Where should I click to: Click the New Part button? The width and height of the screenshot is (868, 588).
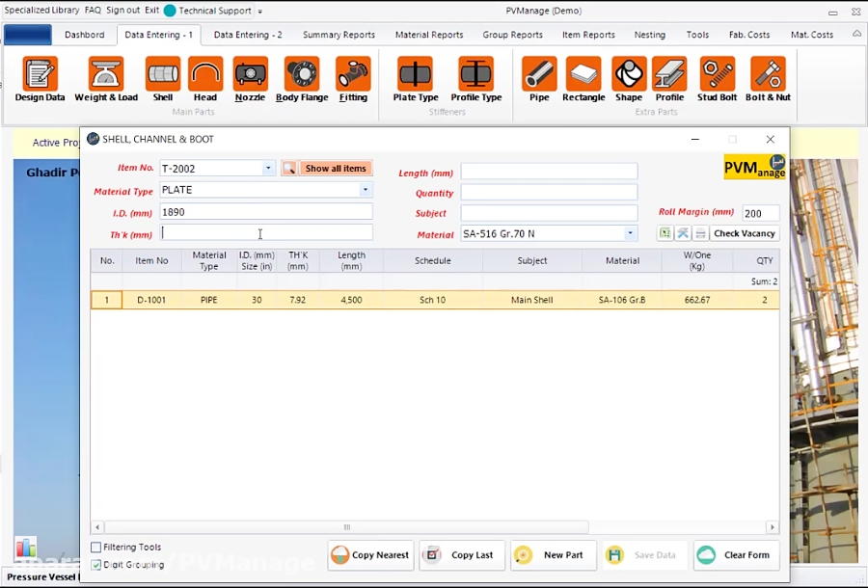coord(553,555)
